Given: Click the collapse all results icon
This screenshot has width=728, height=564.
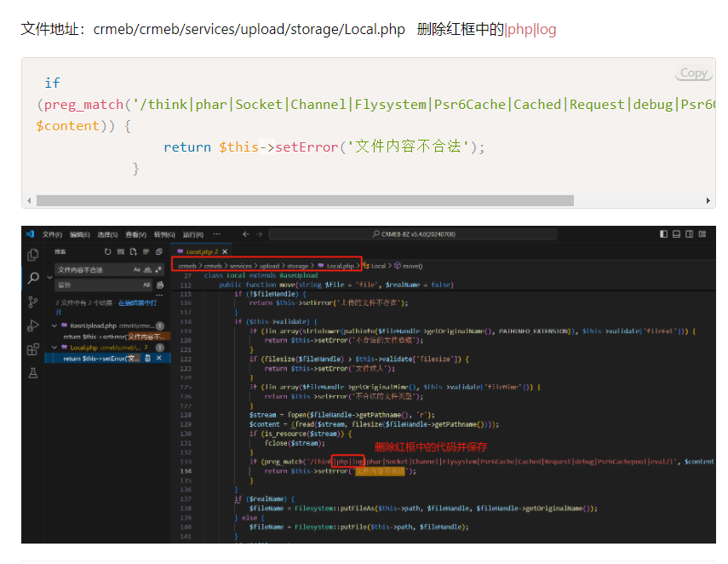Looking at the screenshot, I should click(x=158, y=251).
